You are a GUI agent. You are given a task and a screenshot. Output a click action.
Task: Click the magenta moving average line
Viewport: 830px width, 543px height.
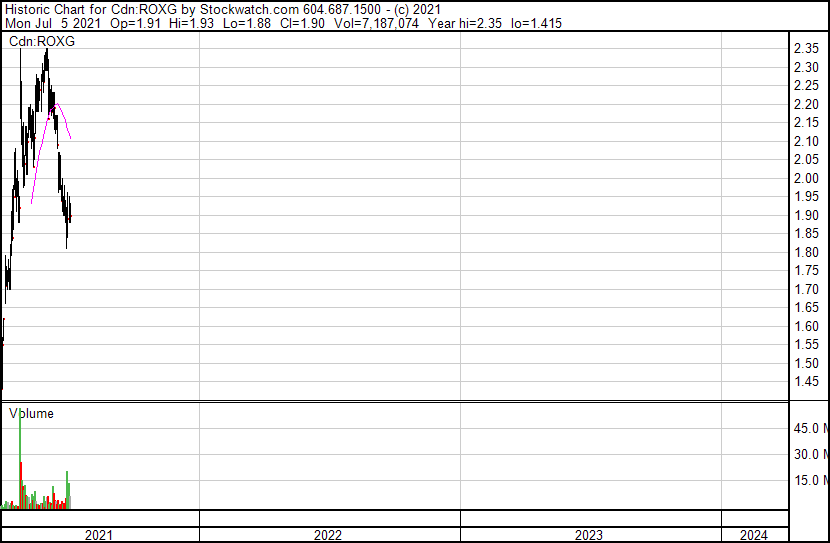[57, 105]
